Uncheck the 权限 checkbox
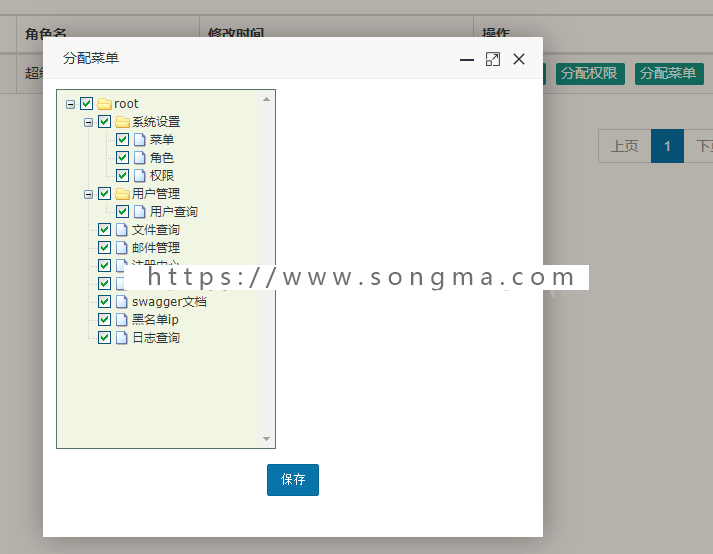The height and width of the screenshot is (554, 713). pos(122,176)
